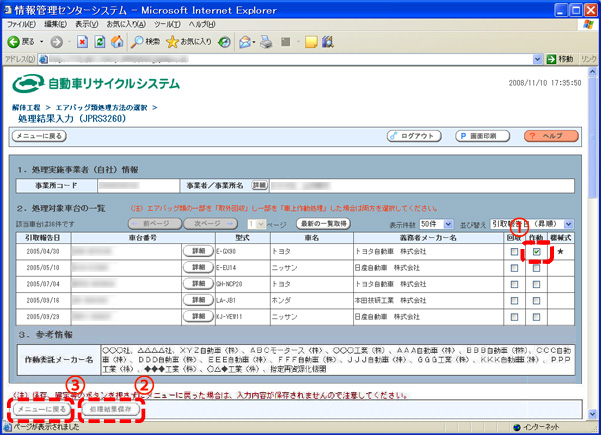
Task: Click the orange ヘルプ button
Action: click(x=551, y=136)
